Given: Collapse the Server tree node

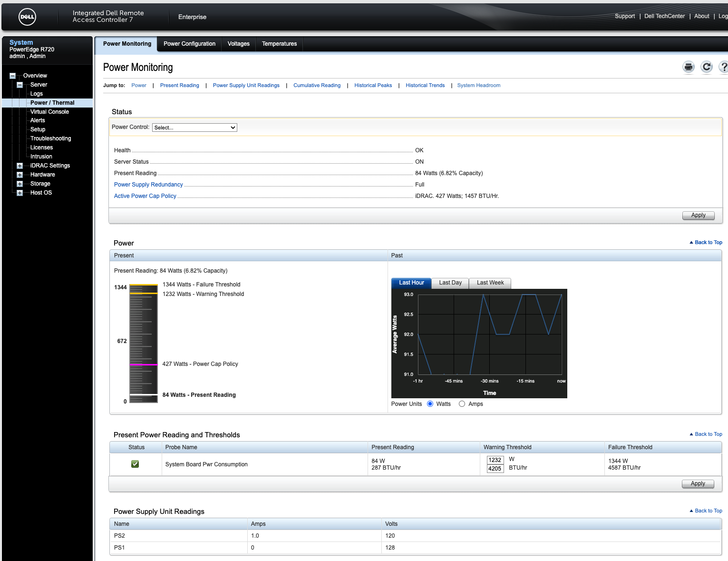Looking at the screenshot, I should click(20, 85).
